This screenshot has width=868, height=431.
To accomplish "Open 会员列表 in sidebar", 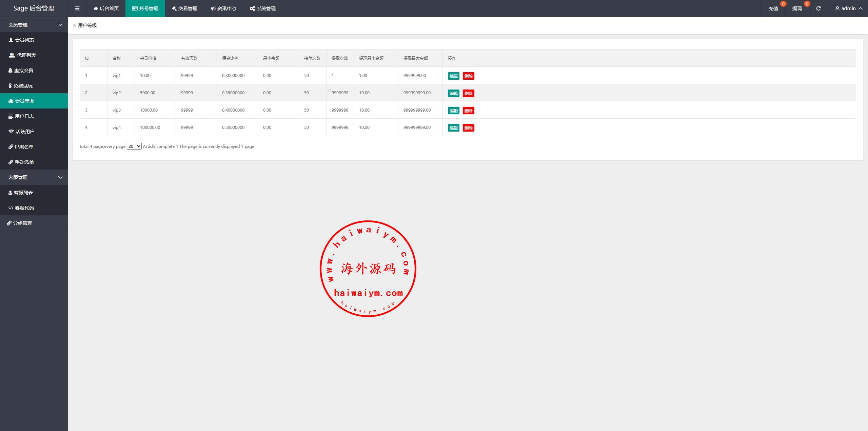I will [24, 40].
